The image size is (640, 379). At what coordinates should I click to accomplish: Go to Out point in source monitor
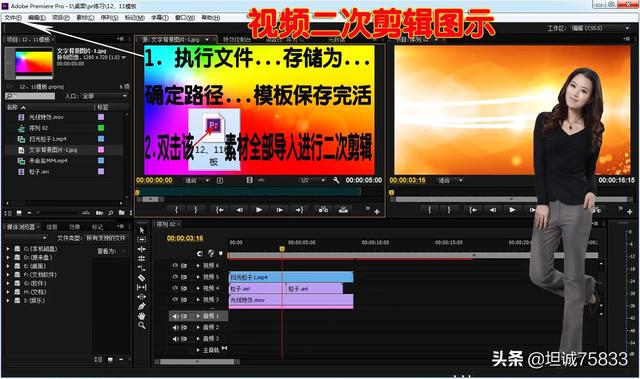pos(299,210)
